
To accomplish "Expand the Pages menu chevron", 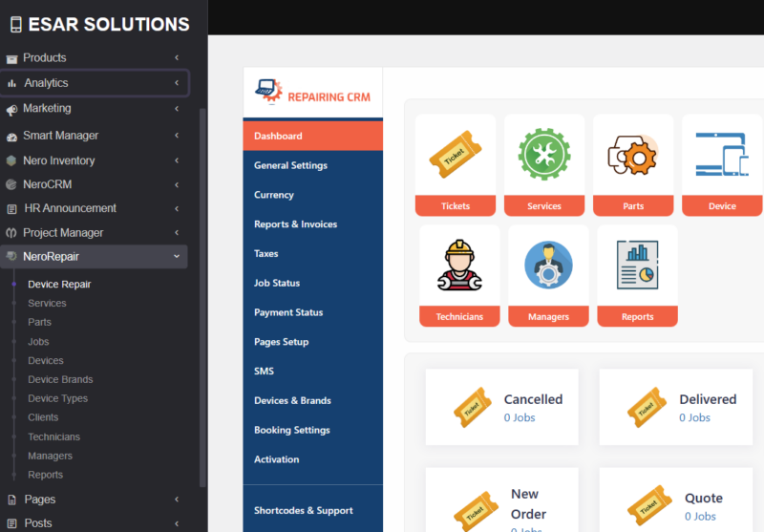I will (x=177, y=500).
